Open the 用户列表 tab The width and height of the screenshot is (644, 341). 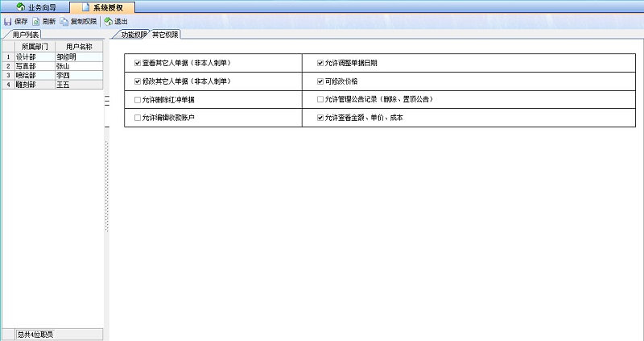[26, 35]
